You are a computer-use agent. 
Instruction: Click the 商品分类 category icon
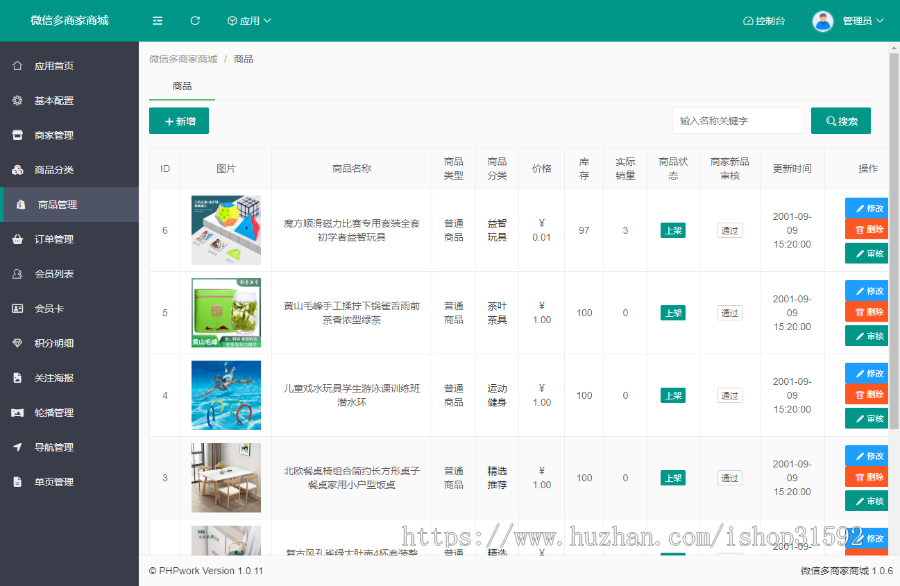tap(17, 170)
